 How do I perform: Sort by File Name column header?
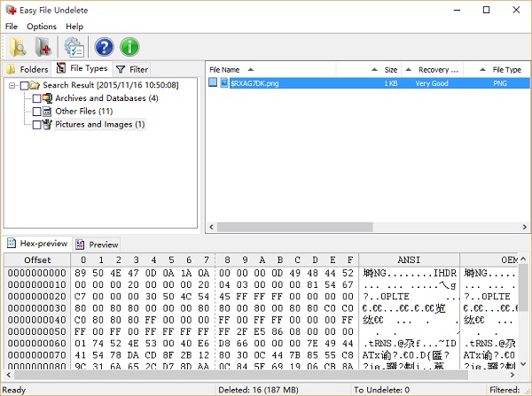[x=270, y=69]
